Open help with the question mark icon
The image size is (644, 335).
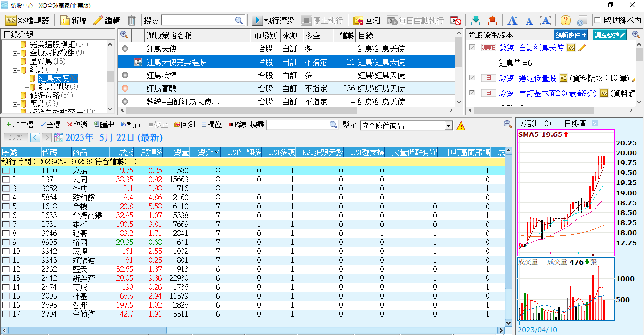(x=566, y=21)
